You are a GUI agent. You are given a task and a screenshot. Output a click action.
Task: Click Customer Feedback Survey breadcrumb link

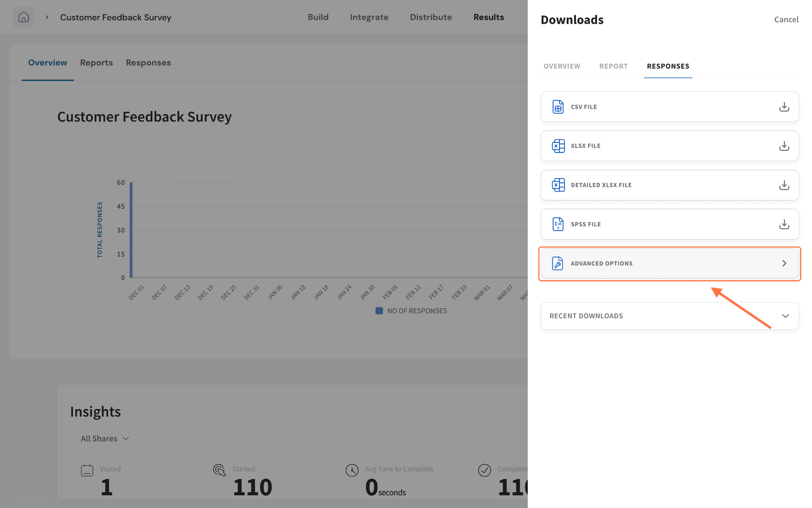pos(116,17)
